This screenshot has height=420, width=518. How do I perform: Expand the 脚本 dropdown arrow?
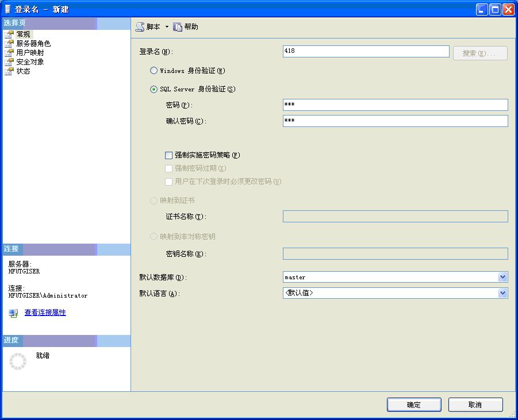click(167, 27)
